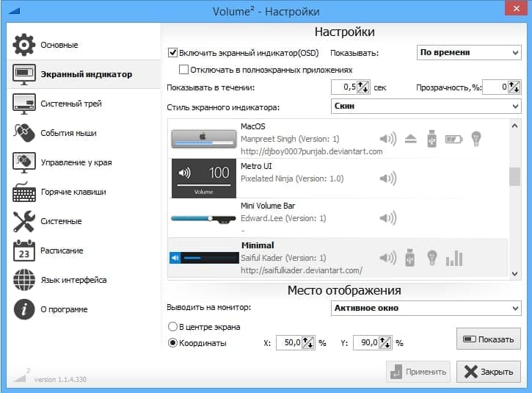Image resolution: width=532 pixels, height=393 pixels.
Task: Go to the События мыши section
Action: click(x=84, y=133)
